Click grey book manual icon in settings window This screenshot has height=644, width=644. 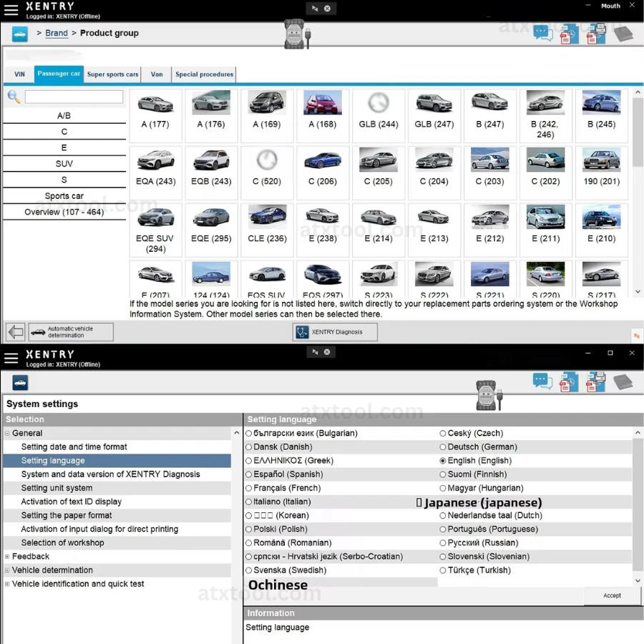623,382
